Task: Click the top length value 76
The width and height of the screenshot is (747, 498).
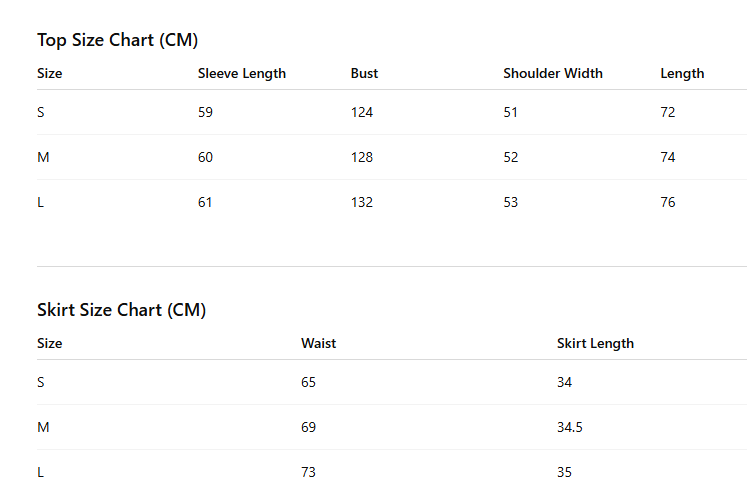Action: [x=668, y=203]
